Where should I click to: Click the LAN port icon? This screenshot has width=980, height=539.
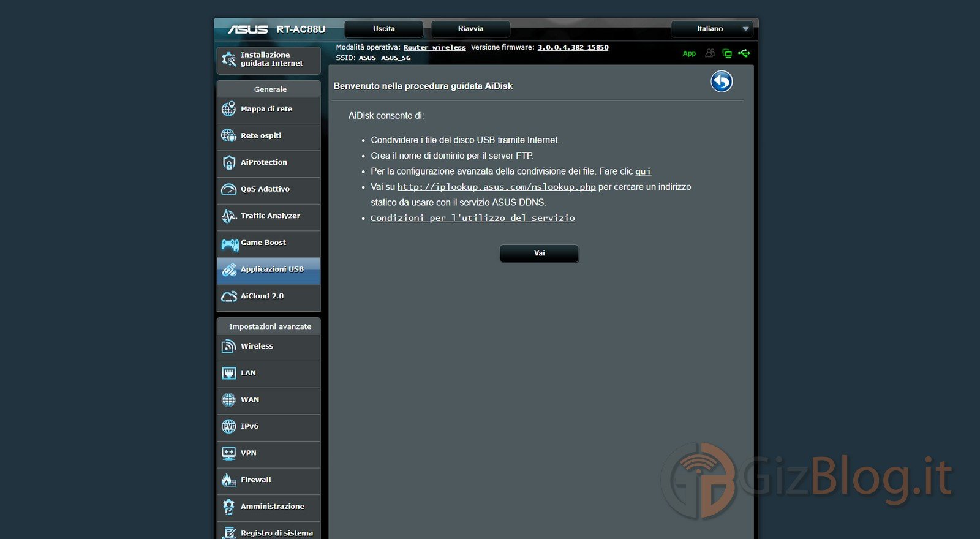pos(228,373)
